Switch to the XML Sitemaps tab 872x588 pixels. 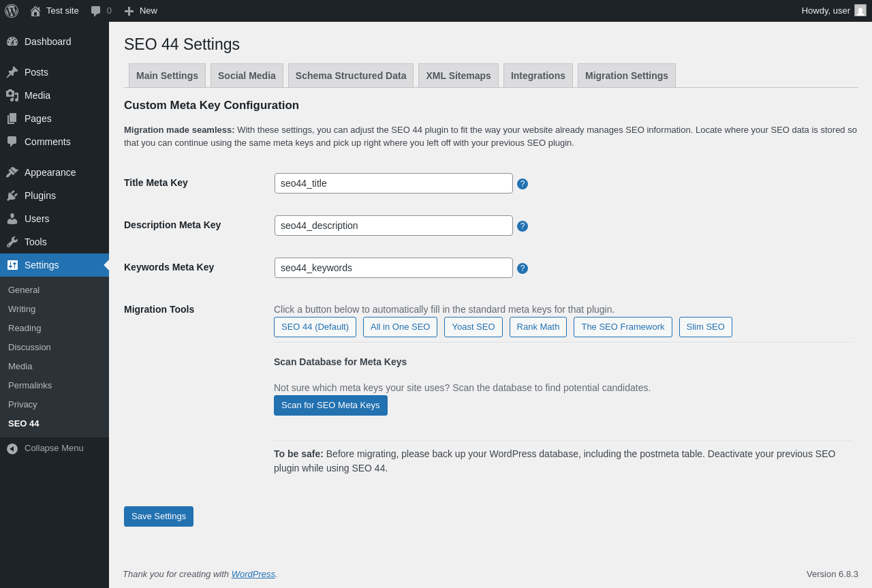click(458, 76)
